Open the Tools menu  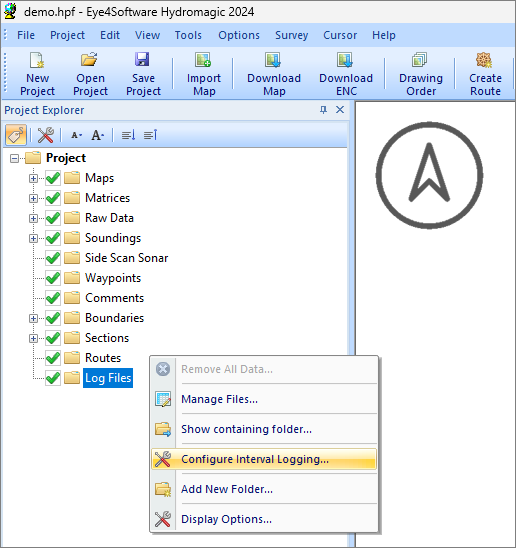pos(188,35)
